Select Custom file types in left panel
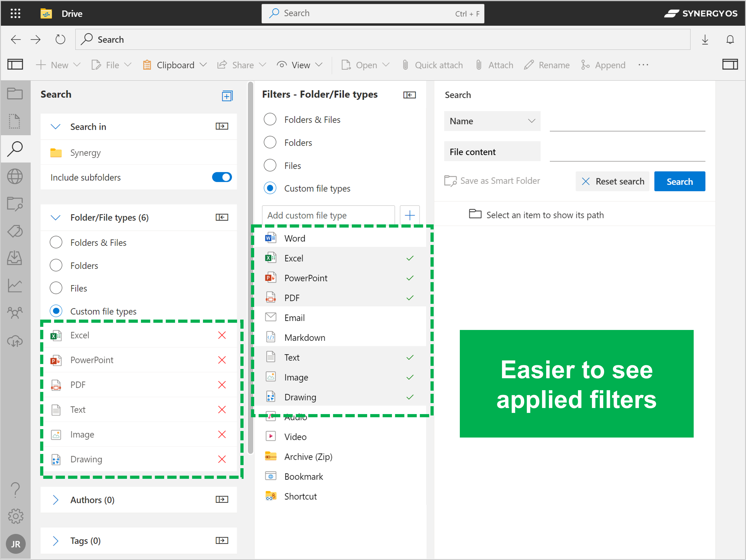 tap(56, 311)
